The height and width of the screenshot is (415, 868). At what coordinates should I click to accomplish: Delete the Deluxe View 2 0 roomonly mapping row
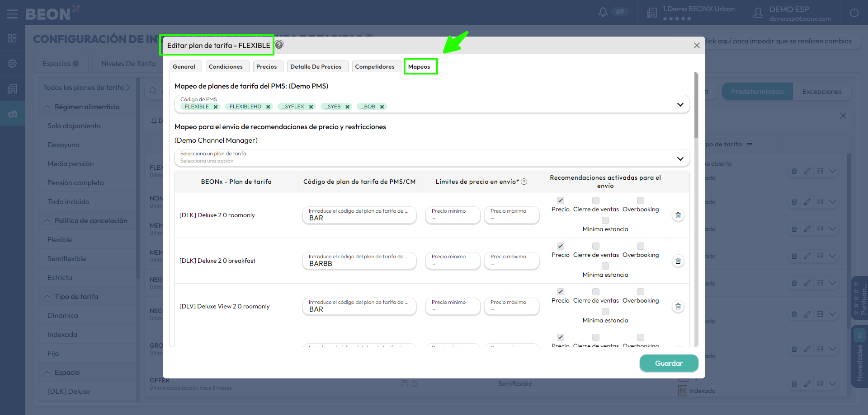pyautogui.click(x=678, y=307)
